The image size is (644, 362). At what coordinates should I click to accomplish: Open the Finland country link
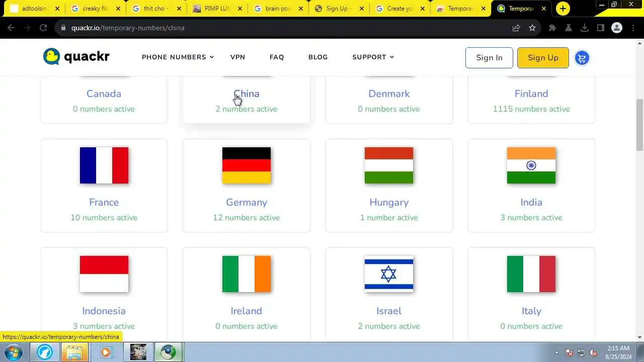click(531, 94)
